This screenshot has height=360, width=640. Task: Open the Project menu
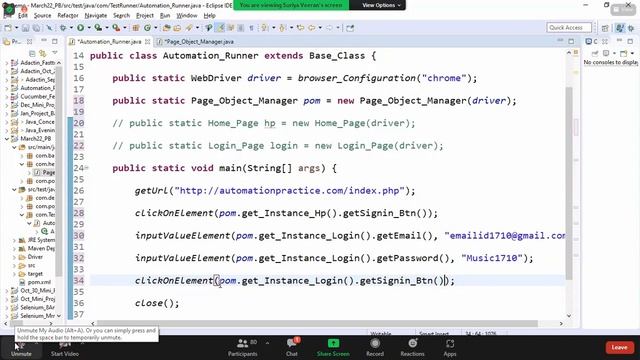[x=144, y=16]
